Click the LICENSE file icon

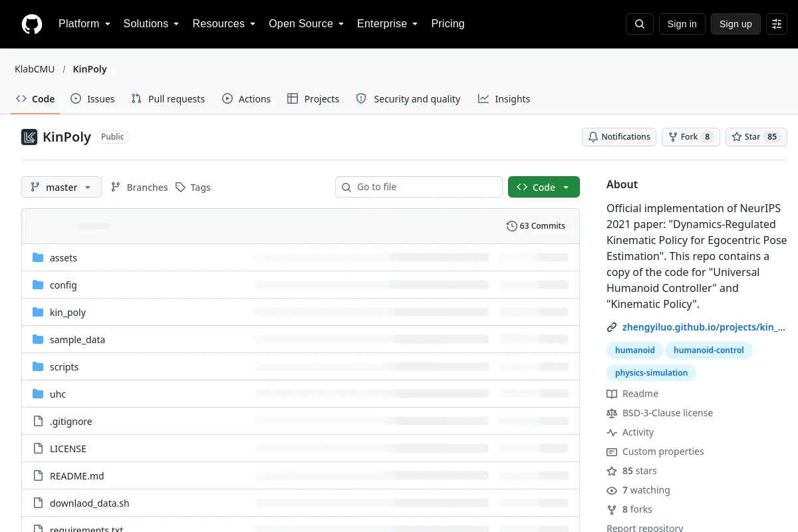[x=38, y=448]
